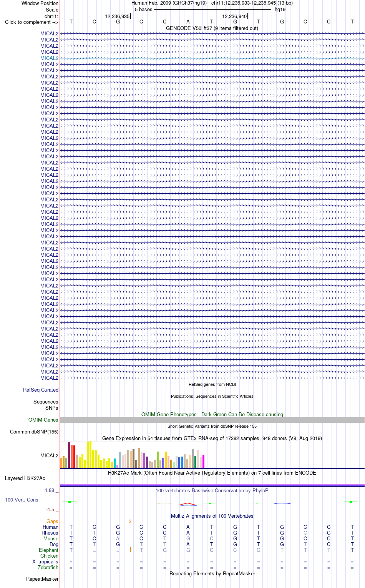
Task: Click the Dog alignment row label
Action: pos(54,544)
